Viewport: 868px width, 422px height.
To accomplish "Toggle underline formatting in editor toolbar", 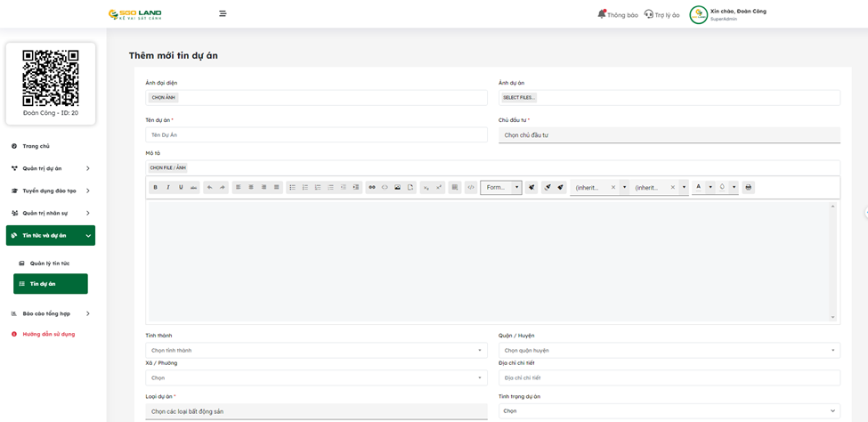I will [x=181, y=188].
